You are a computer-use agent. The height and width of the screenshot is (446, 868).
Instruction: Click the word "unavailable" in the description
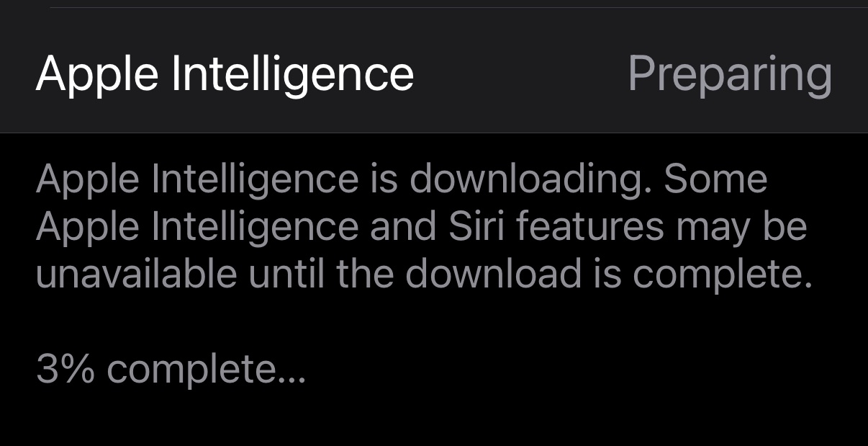pos(136,275)
